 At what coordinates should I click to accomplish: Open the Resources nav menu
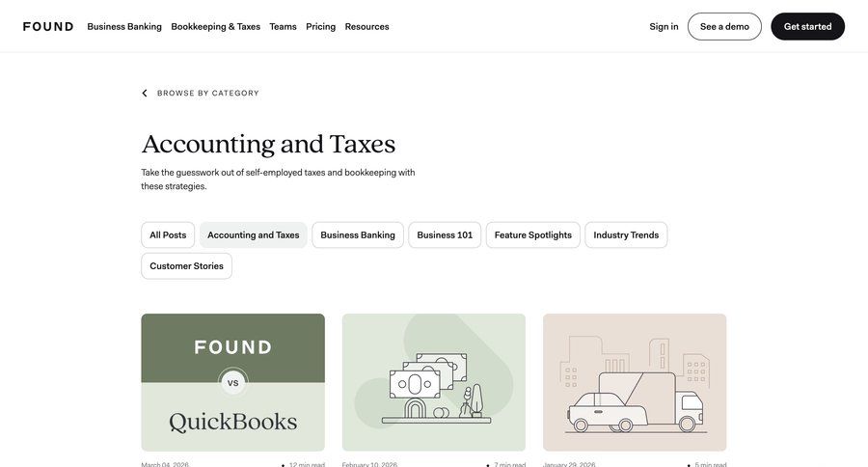click(367, 27)
